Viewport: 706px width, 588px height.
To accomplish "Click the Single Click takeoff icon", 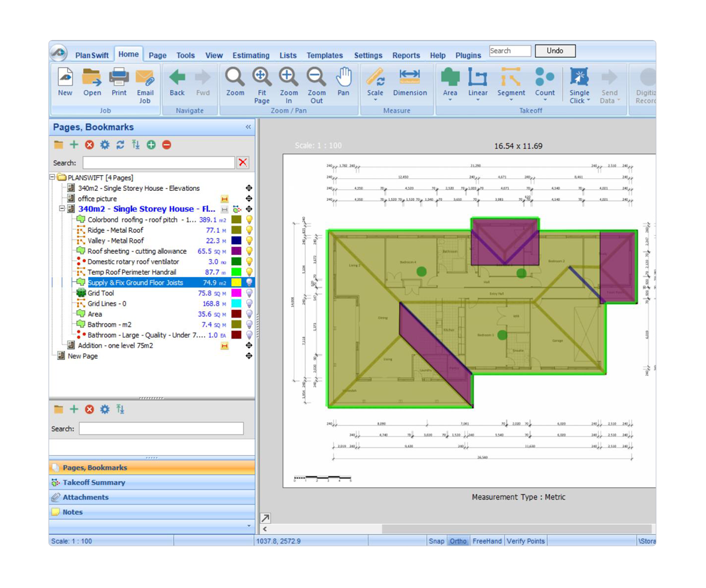I will point(579,77).
